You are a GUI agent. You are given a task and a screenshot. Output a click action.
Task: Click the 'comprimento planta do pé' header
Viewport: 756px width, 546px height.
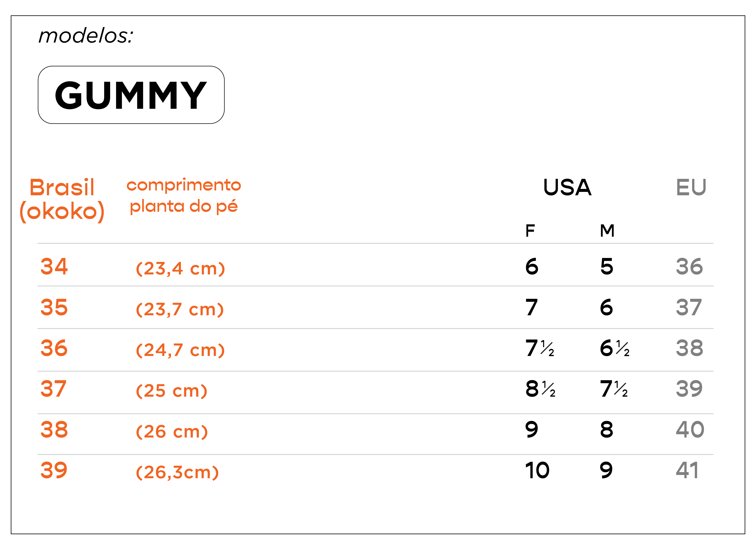184,196
